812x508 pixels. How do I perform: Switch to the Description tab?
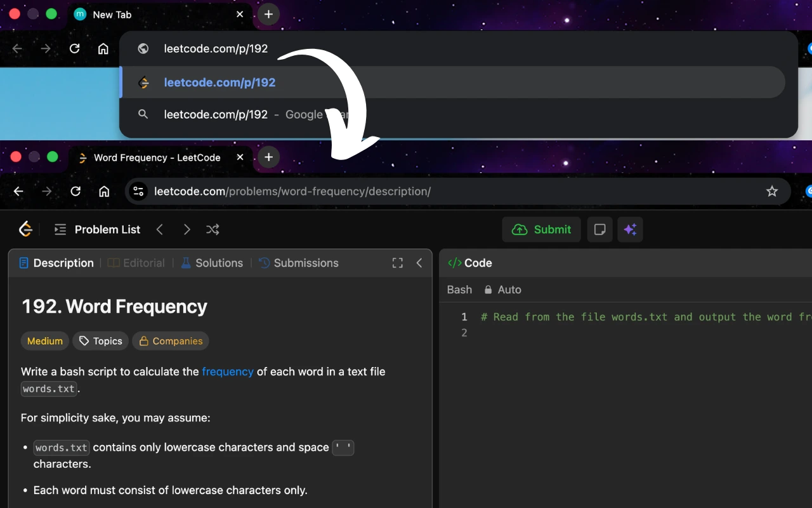[x=56, y=263]
